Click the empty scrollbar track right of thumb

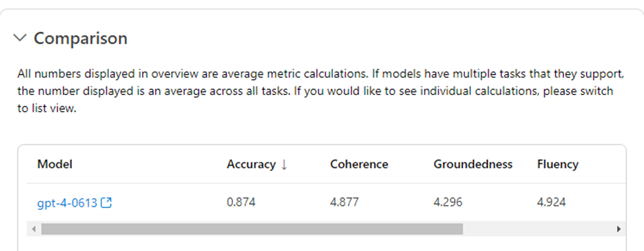[538, 229]
